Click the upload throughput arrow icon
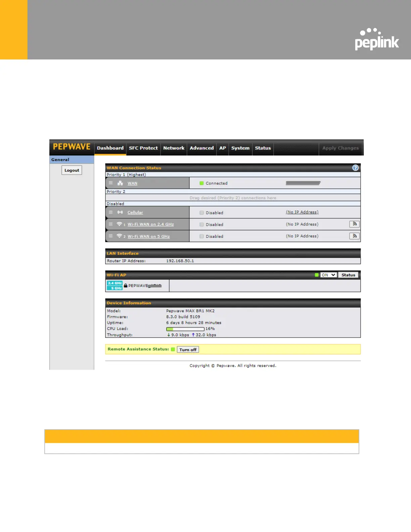Screen dimensions: 411x532 click(193, 335)
